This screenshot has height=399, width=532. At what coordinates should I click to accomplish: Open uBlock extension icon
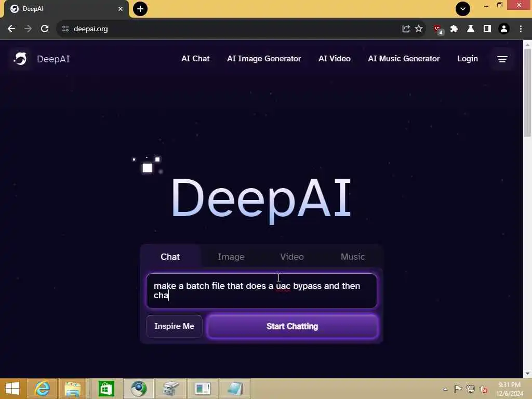pyautogui.click(x=438, y=30)
